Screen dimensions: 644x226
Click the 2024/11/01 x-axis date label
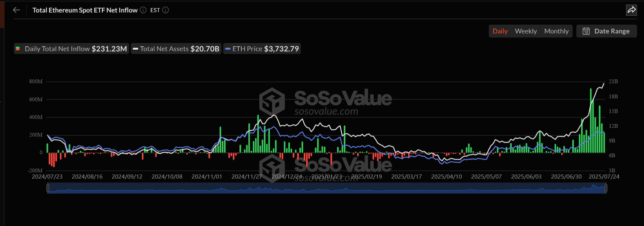[x=207, y=177]
